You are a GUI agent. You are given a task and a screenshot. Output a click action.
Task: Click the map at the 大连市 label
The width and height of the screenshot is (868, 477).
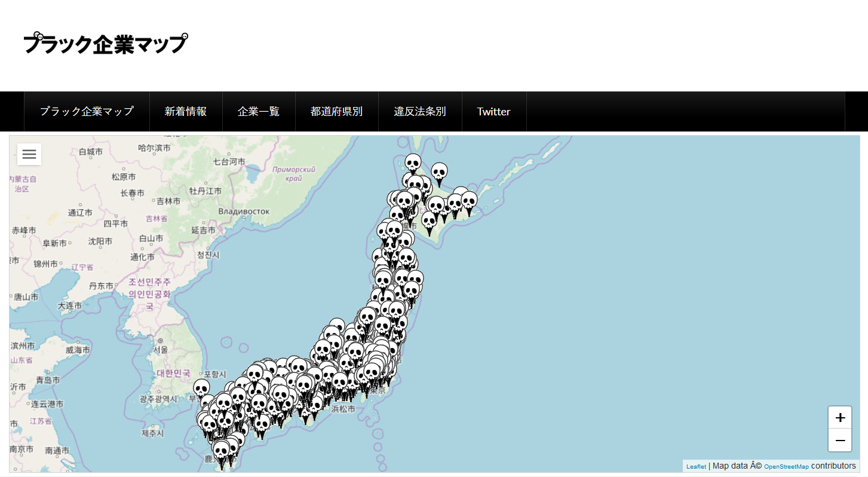tap(69, 305)
